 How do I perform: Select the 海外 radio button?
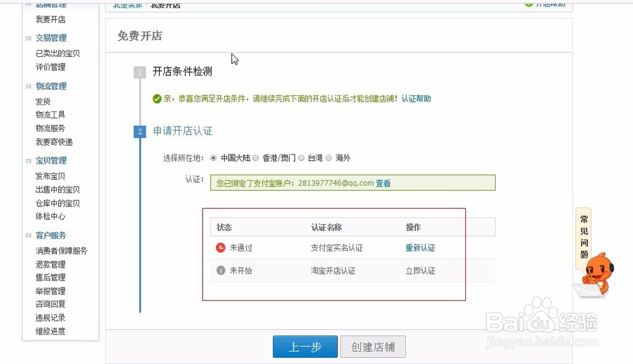click(329, 158)
